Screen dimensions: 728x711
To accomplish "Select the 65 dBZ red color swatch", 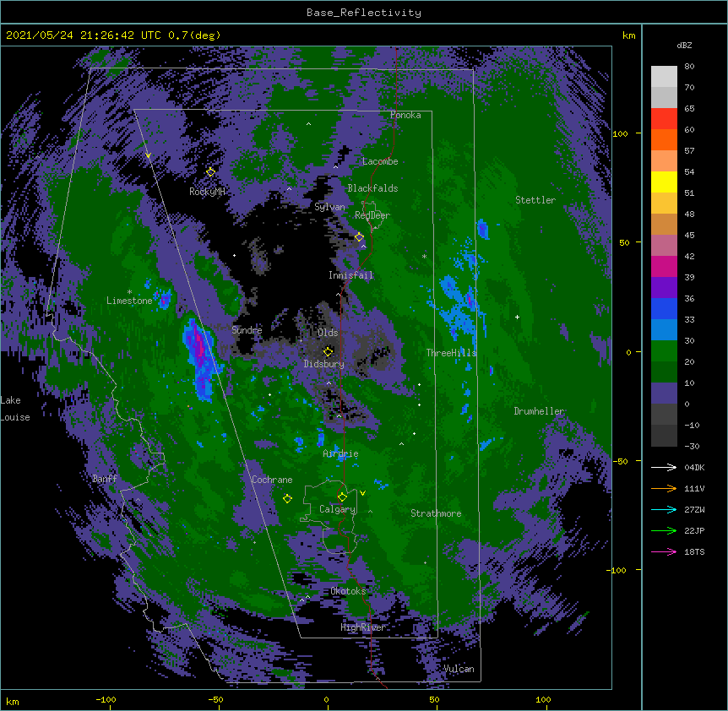I will (664, 118).
